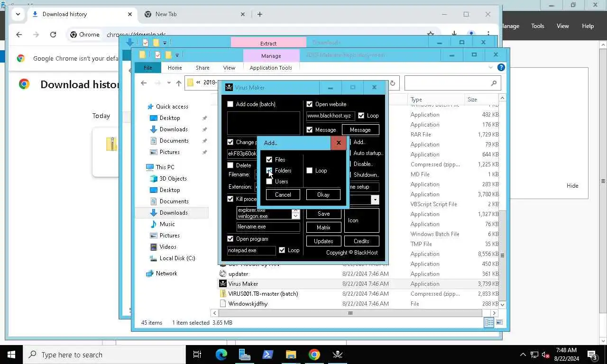
Task: Click the updater file icon
Action: pyautogui.click(x=223, y=273)
